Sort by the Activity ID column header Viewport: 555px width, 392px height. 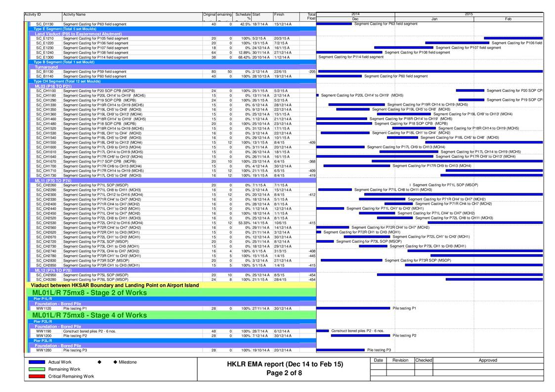coord(33,15)
